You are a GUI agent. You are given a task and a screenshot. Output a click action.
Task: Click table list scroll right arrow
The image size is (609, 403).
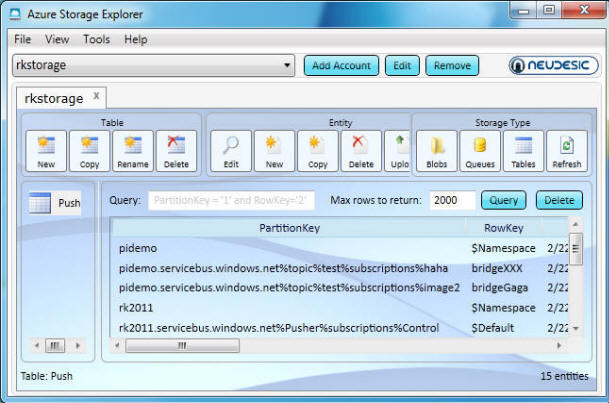click(x=78, y=345)
